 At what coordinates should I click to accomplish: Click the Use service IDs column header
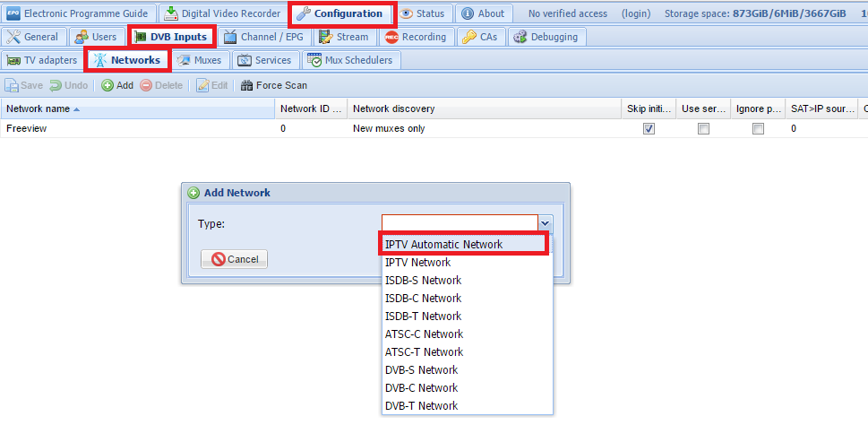click(703, 108)
